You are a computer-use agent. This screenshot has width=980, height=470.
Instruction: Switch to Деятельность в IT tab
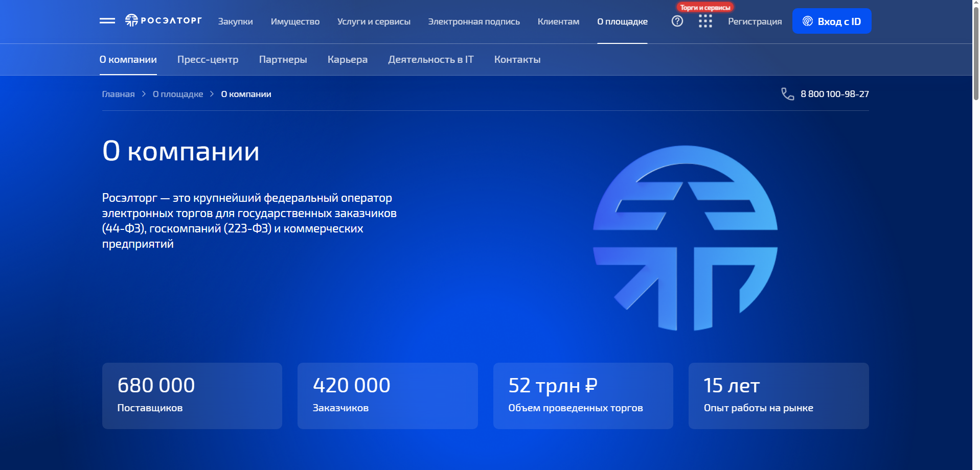(431, 59)
